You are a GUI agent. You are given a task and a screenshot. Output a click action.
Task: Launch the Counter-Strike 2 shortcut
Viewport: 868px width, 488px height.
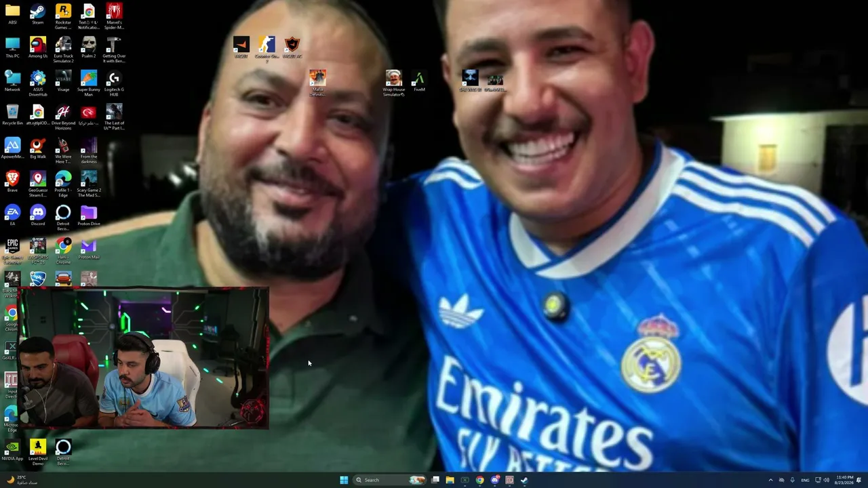pos(267,49)
